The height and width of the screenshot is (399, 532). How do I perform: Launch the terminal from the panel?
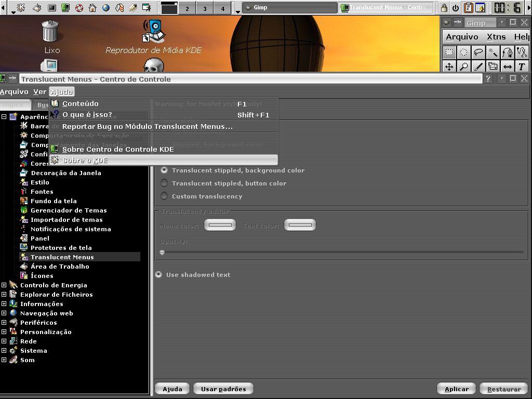pyautogui.click(x=51, y=7)
